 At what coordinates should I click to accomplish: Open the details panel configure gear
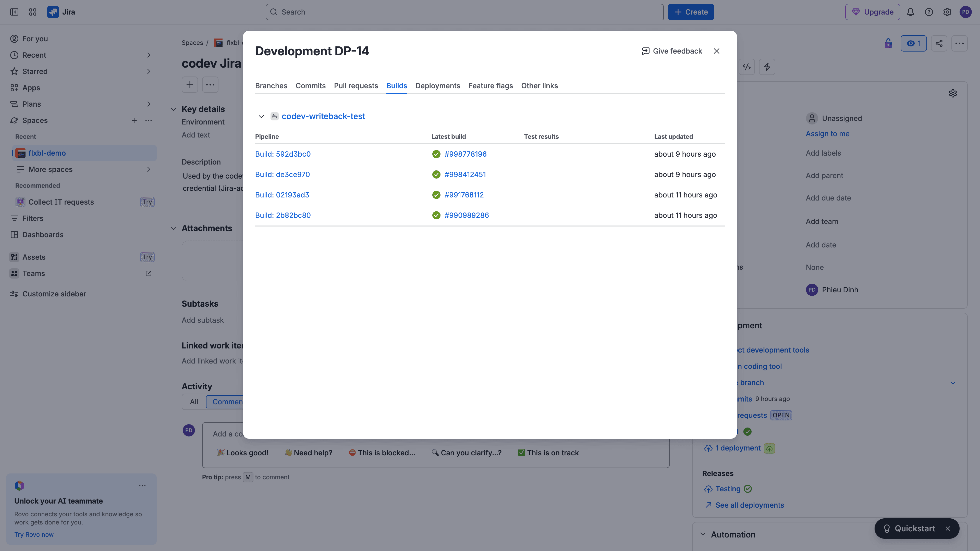953,94
